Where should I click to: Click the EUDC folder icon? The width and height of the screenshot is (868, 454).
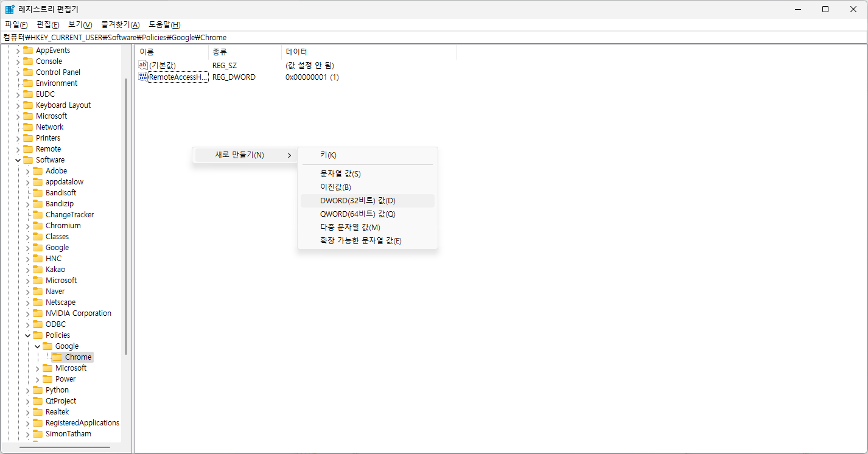(28, 94)
